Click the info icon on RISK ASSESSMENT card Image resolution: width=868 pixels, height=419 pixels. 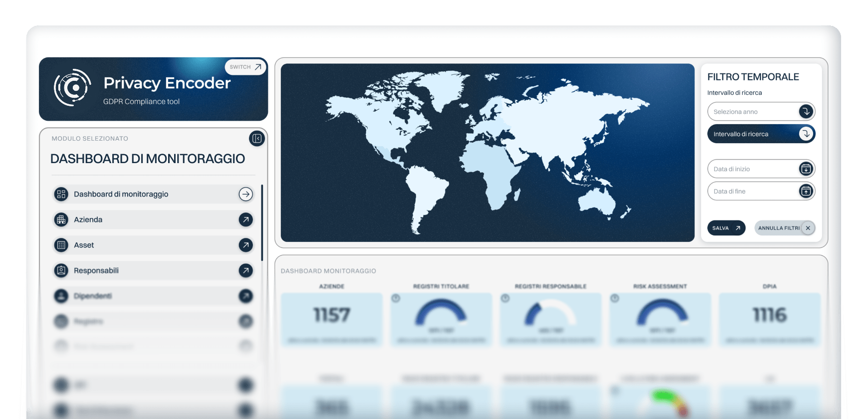(615, 298)
